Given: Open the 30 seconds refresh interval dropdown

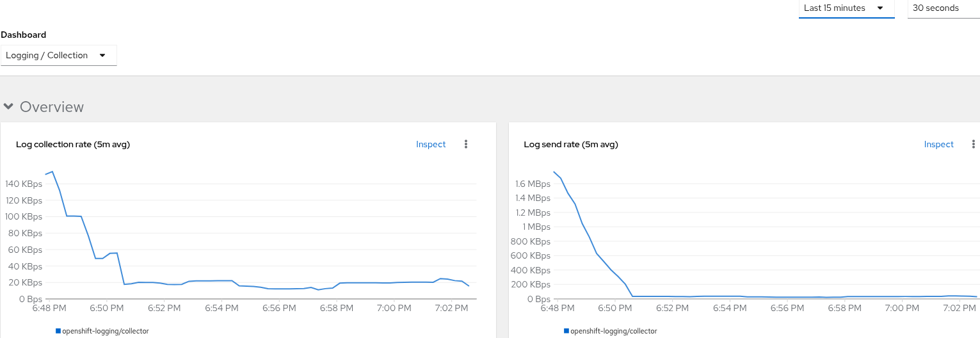Looking at the screenshot, I should (x=942, y=8).
